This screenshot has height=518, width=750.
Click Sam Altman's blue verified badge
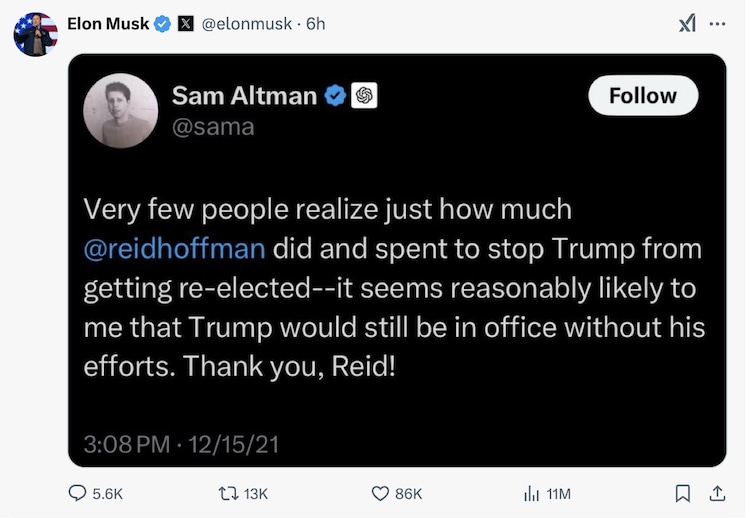pos(336,96)
